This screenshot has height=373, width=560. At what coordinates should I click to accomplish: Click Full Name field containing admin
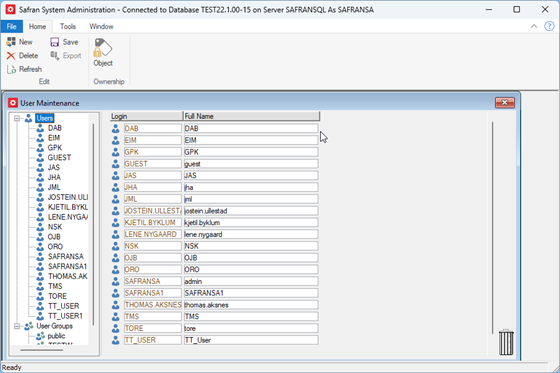[x=250, y=282]
